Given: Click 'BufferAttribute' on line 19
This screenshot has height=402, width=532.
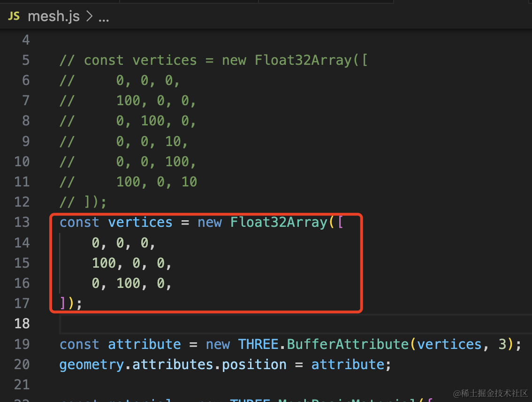Looking at the screenshot, I should click(x=348, y=344).
